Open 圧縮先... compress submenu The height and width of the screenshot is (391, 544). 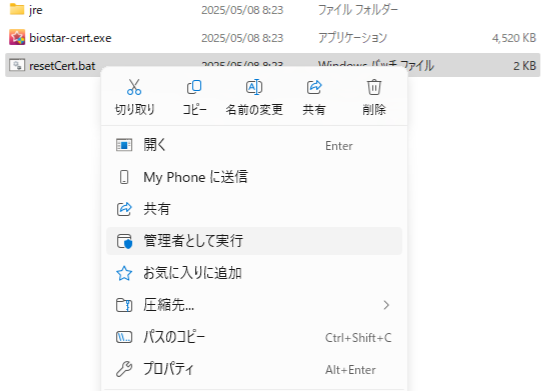tap(254, 305)
